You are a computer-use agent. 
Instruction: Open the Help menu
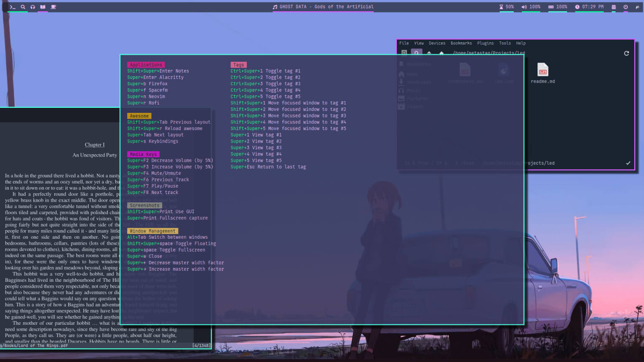[521, 43]
